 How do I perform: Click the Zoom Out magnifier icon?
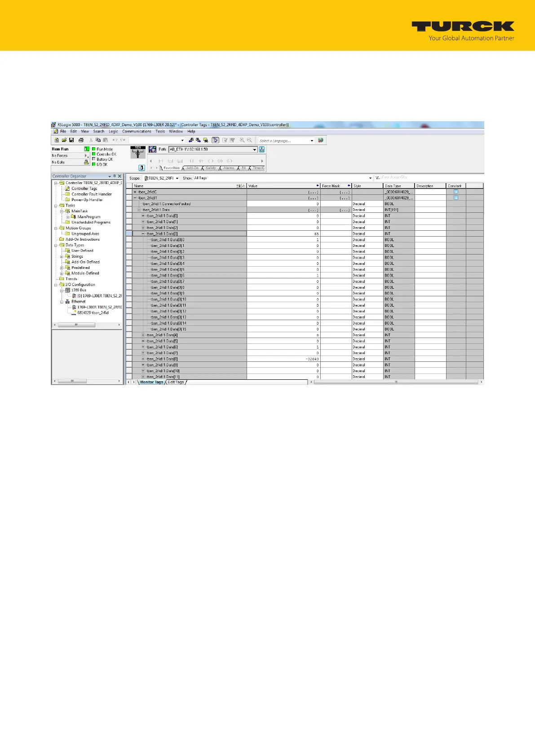pyautogui.click(x=249, y=140)
